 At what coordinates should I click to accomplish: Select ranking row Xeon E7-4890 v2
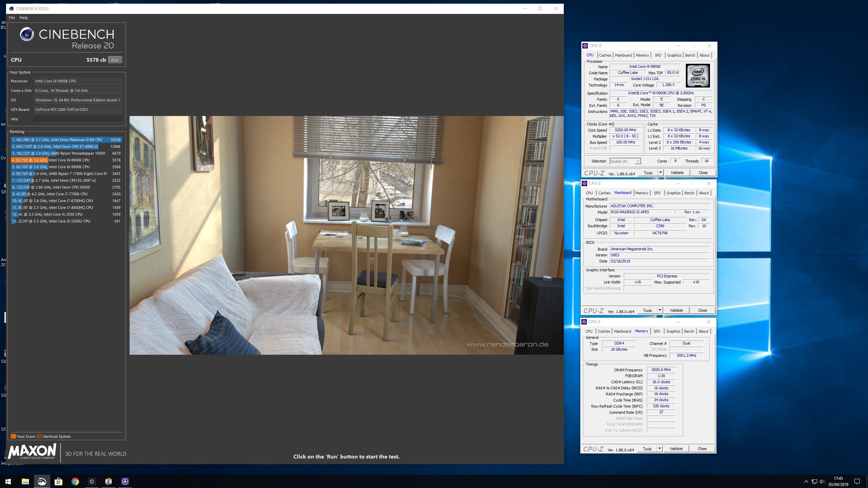66,147
